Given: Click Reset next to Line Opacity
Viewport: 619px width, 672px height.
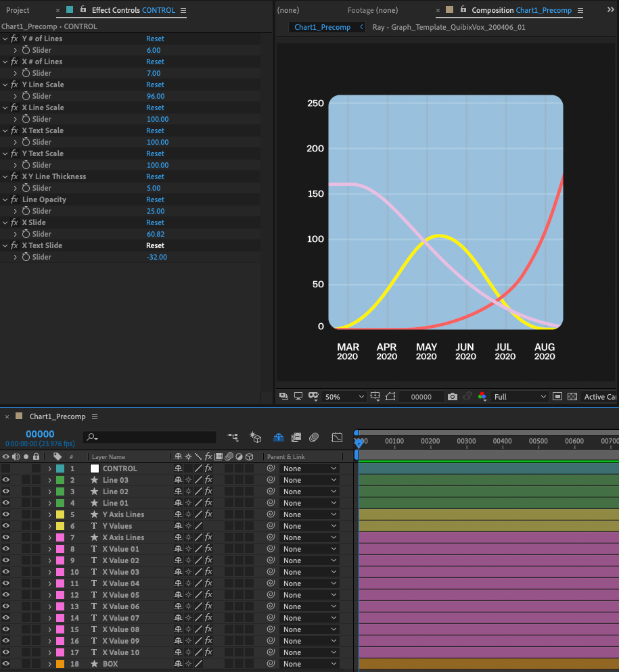Looking at the screenshot, I should [x=155, y=199].
